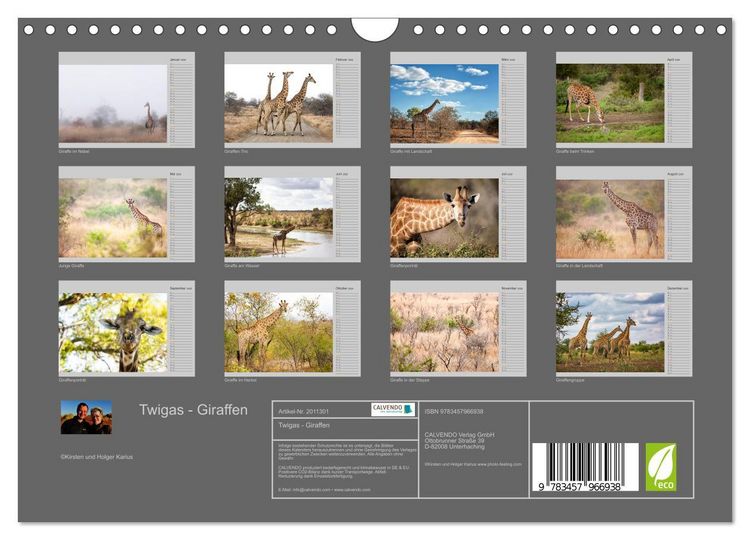This screenshot has width=750, height=540.
Task: Click the calvendo.com email and website line
Action: pyautogui.click(x=324, y=489)
